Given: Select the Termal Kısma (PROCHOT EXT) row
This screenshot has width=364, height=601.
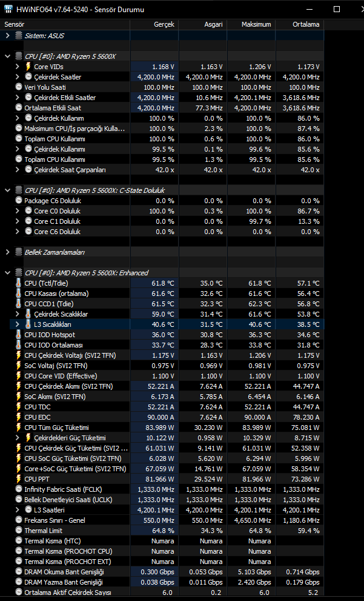Looking at the screenshot, I should coord(162,561).
